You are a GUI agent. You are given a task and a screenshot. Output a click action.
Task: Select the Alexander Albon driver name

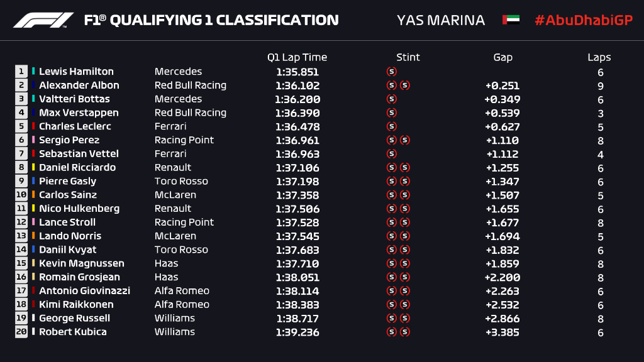79,85
